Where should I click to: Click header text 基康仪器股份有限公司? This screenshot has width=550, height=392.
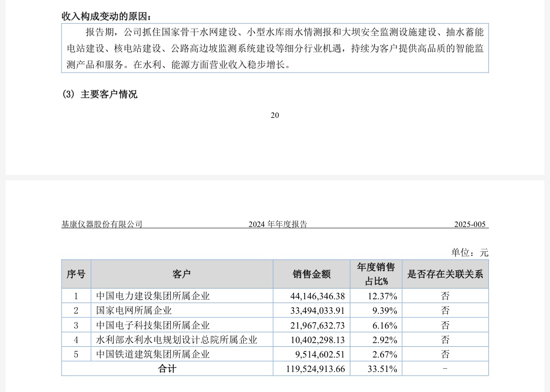coord(102,224)
